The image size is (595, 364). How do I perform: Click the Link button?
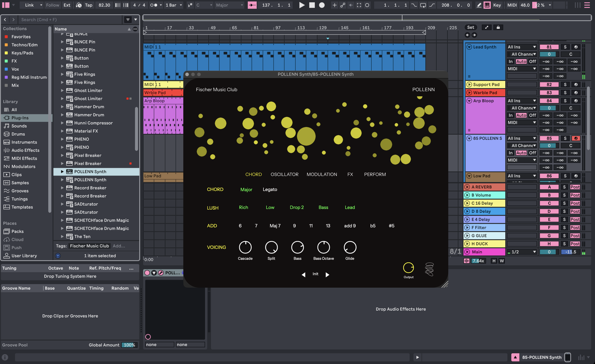[29, 5]
